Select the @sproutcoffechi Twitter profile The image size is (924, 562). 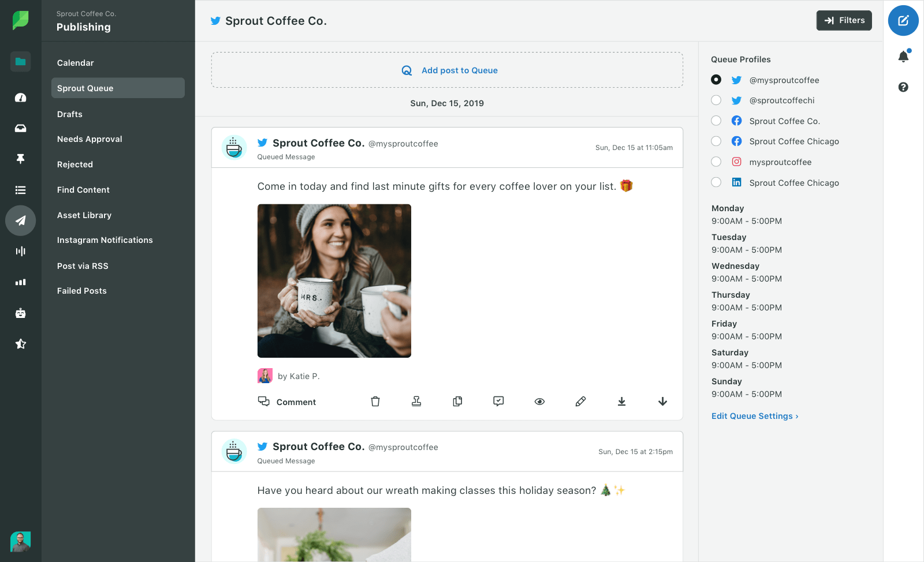tap(716, 100)
